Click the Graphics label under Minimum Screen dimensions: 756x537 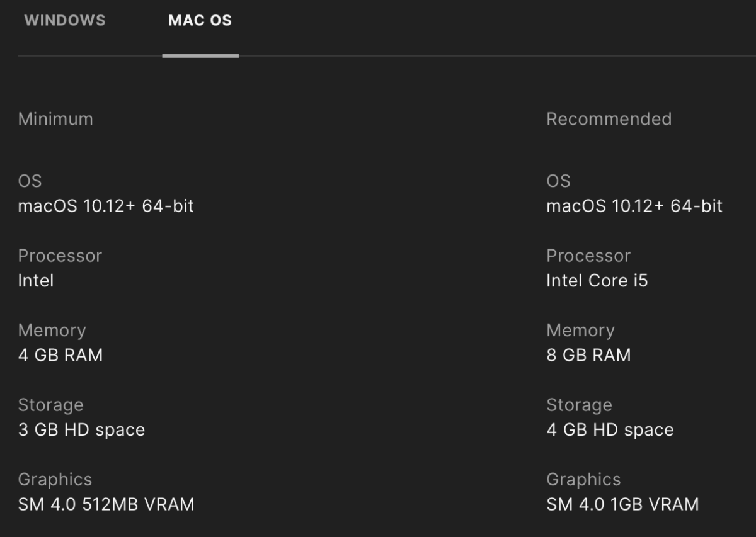(55, 480)
